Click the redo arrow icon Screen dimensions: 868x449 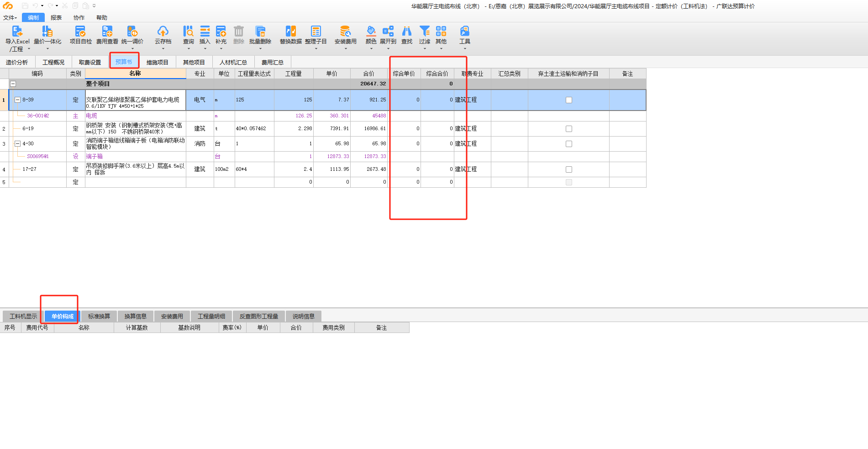coord(50,6)
